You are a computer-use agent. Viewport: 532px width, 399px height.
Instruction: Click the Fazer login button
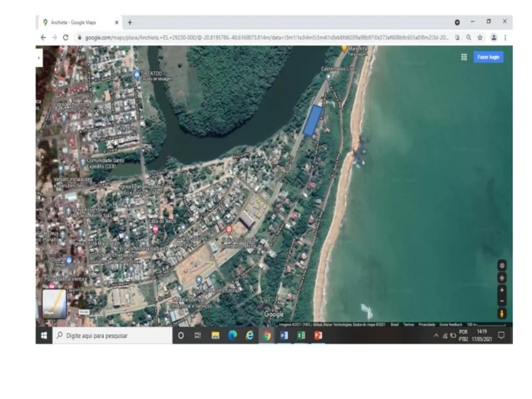488,57
